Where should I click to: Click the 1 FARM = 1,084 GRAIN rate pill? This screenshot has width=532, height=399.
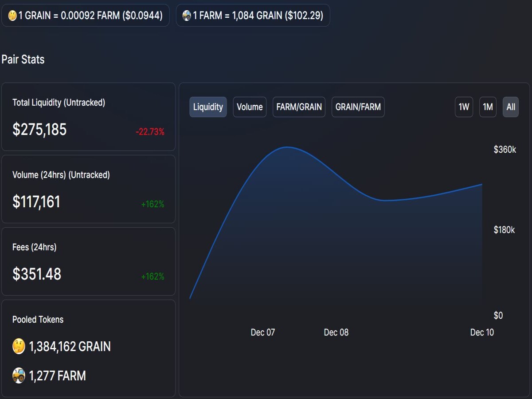[x=253, y=16]
